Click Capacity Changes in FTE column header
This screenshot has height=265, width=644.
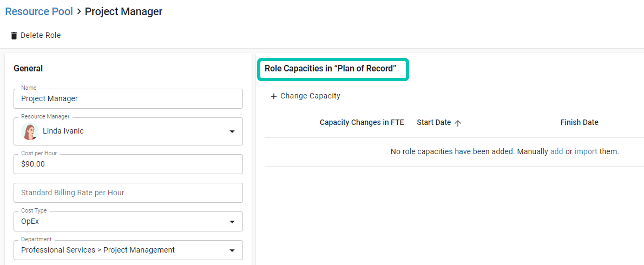[x=362, y=122]
